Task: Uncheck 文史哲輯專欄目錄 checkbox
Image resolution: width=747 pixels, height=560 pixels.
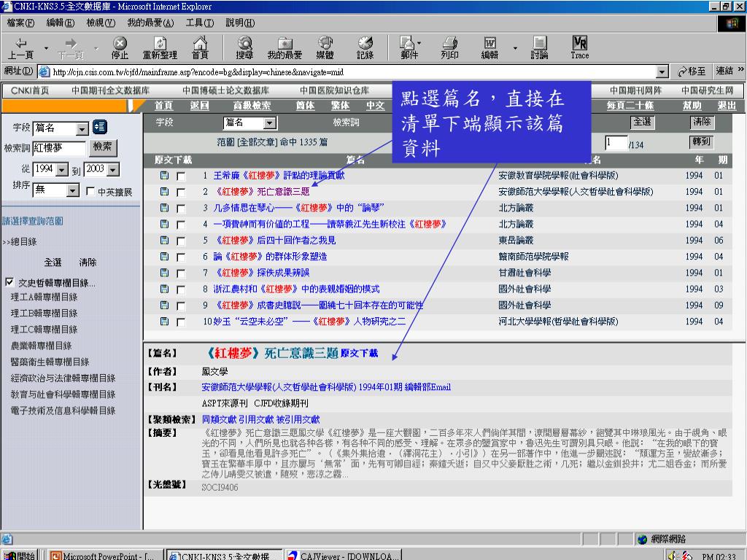Action: click(9, 282)
